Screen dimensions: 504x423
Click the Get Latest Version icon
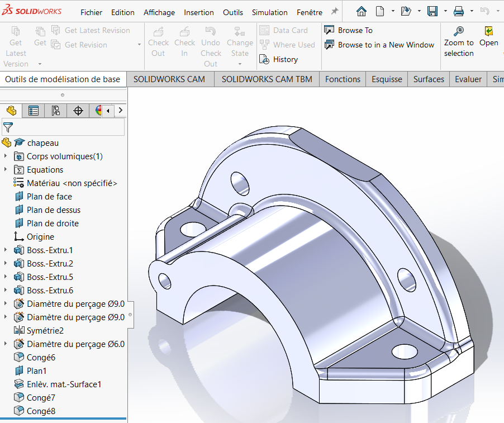pyautogui.click(x=16, y=31)
